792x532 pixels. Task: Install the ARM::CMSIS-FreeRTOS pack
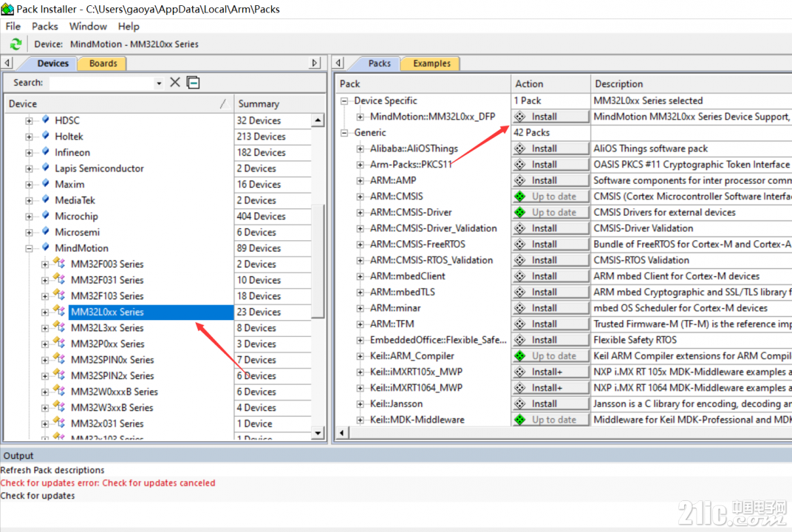(x=550, y=245)
